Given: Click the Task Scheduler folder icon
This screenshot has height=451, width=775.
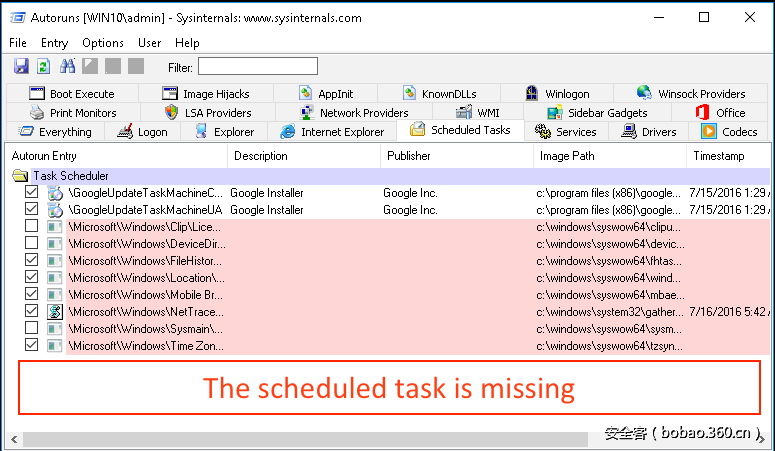Looking at the screenshot, I should 20,176.
